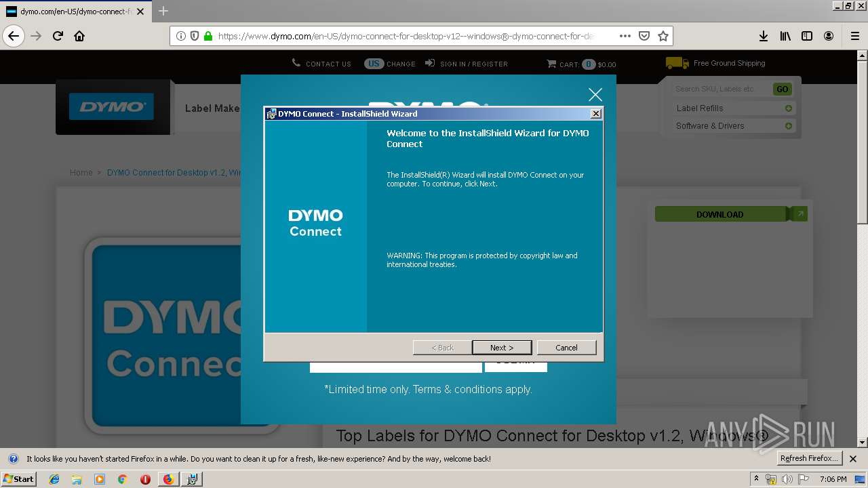Click the Home breadcrumb link
Viewport: 868px width, 488px height.
pos(81,173)
